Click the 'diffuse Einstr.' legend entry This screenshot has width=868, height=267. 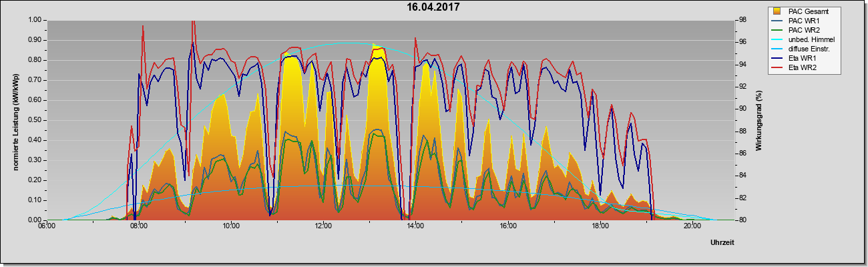(x=811, y=49)
